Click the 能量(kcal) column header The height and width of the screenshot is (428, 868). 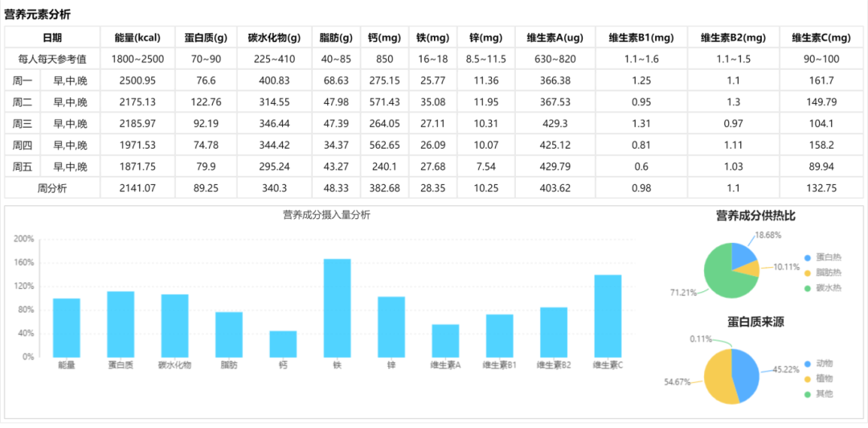pos(138,38)
